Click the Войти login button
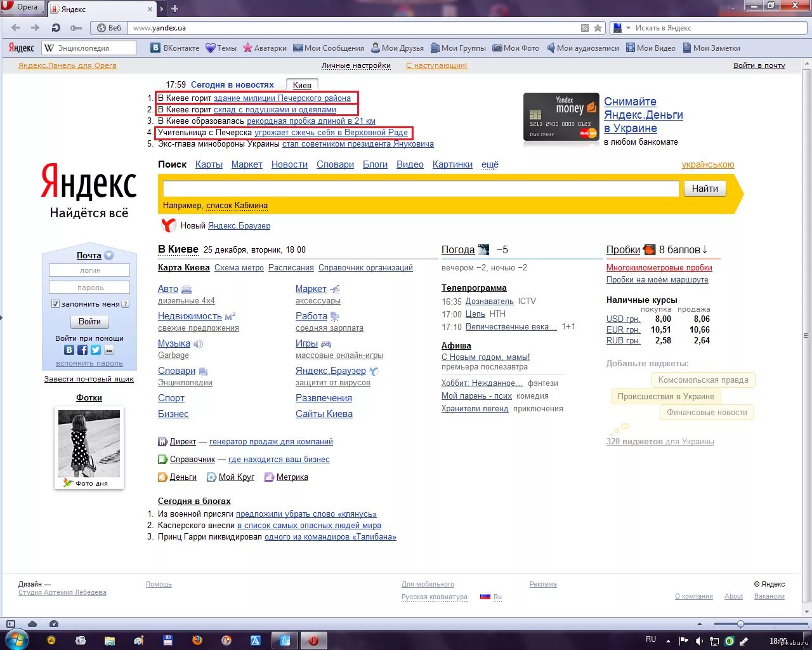The width and height of the screenshot is (812, 650). tap(89, 321)
